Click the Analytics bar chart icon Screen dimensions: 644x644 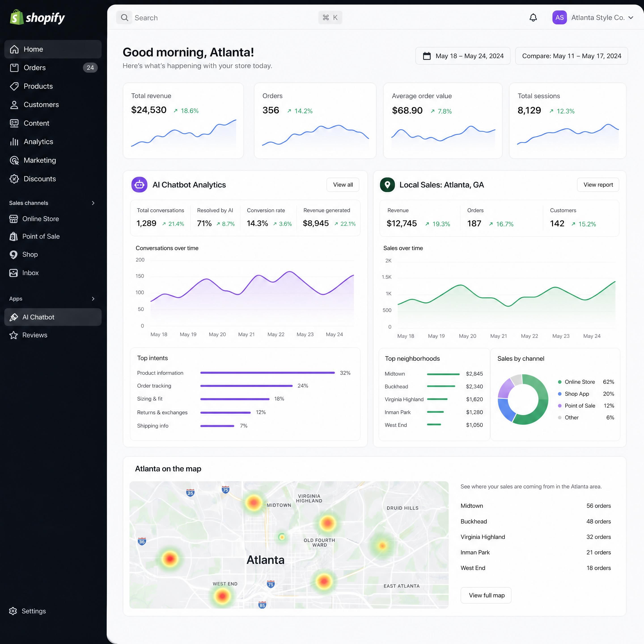pos(14,142)
